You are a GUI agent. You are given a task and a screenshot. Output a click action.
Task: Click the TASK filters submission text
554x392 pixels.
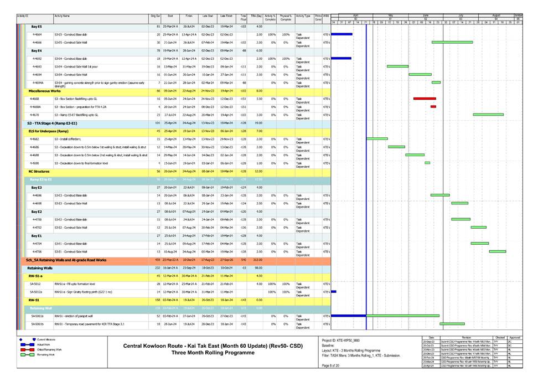pyautogui.click(x=363, y=355)
